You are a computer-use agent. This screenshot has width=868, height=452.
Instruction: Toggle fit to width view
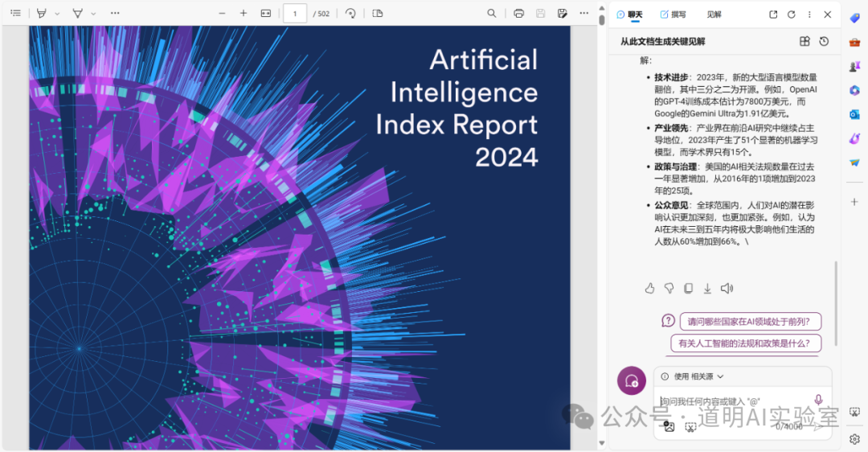coord(266,13)
